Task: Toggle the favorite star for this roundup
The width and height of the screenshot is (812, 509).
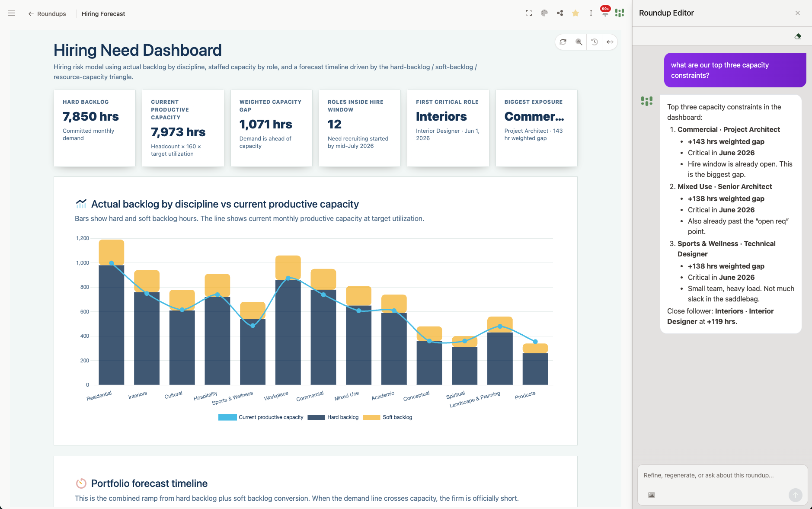Action: coord(575,13)
